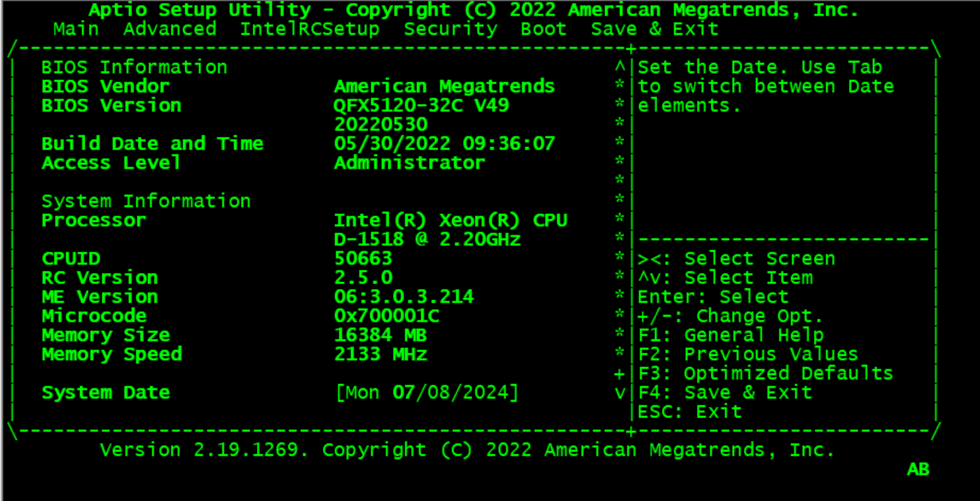
Task: Click the Memory Size 16384 MB value
Action: (x=380, y=335)
